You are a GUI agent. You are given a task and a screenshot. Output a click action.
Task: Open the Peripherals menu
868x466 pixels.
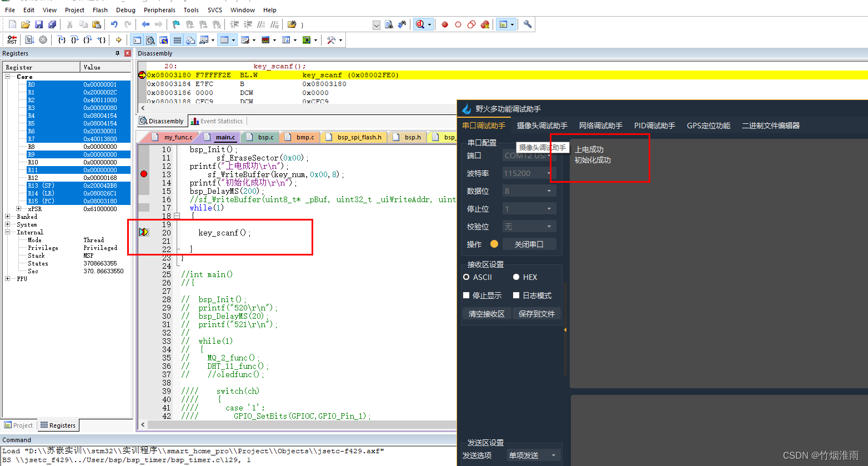pos(159,9)
